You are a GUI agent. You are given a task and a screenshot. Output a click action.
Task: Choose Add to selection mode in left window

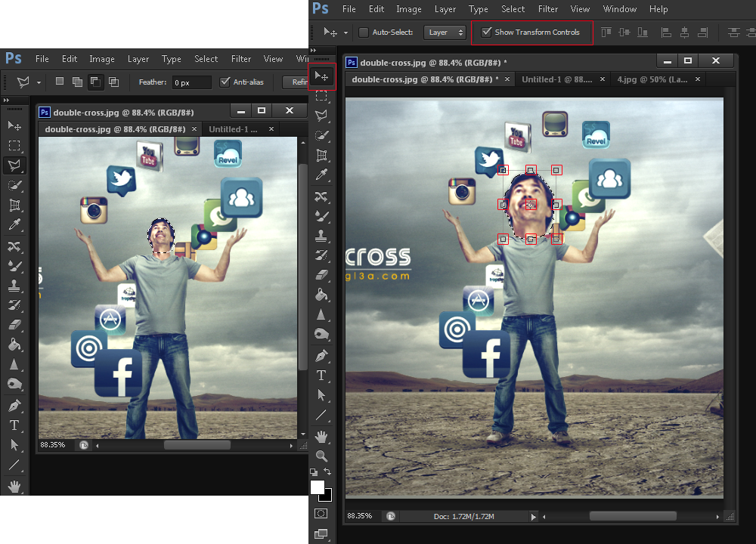(x=77, y=82)
